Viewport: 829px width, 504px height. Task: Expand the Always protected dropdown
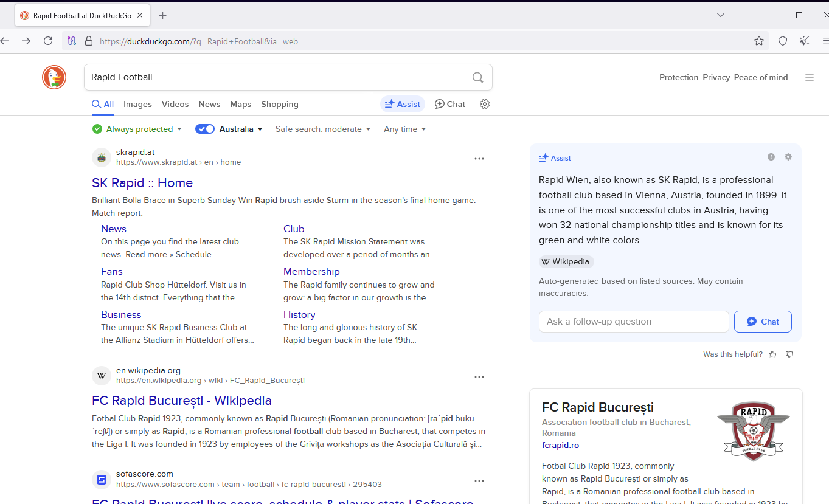coord(137,129)
